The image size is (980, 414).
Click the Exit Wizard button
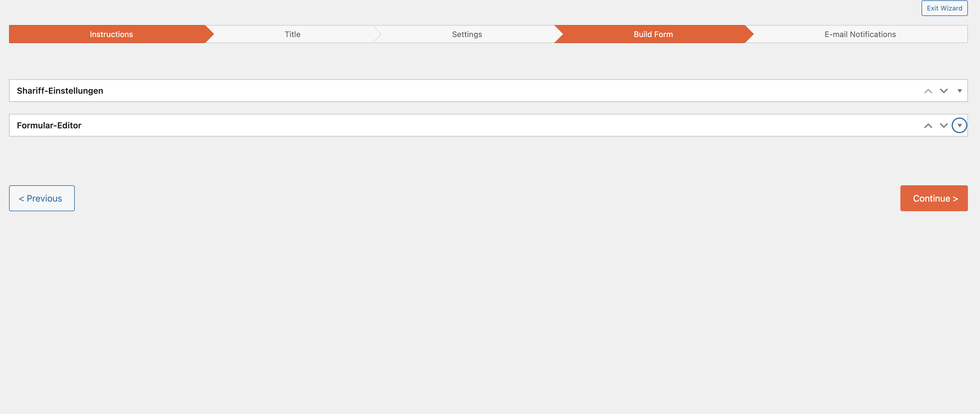944,8
